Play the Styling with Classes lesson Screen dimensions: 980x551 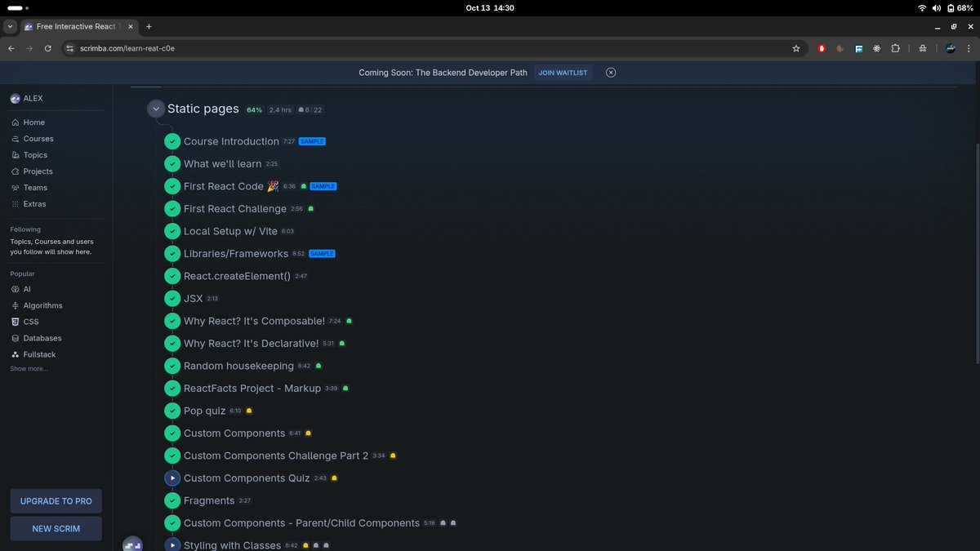[171, 544]
